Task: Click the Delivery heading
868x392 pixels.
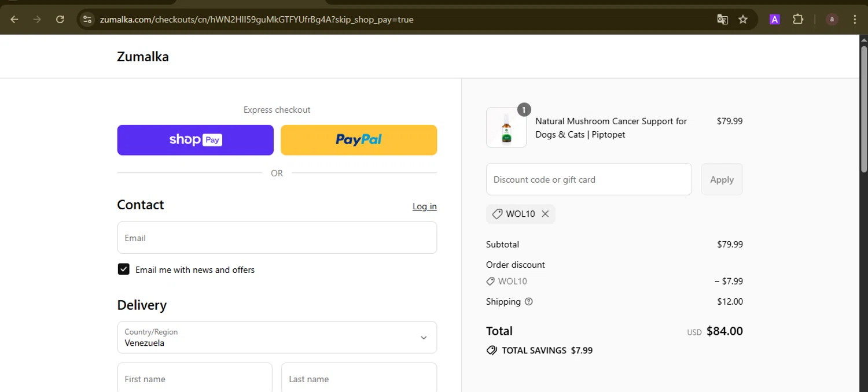Action: click(x=142, y=305)
